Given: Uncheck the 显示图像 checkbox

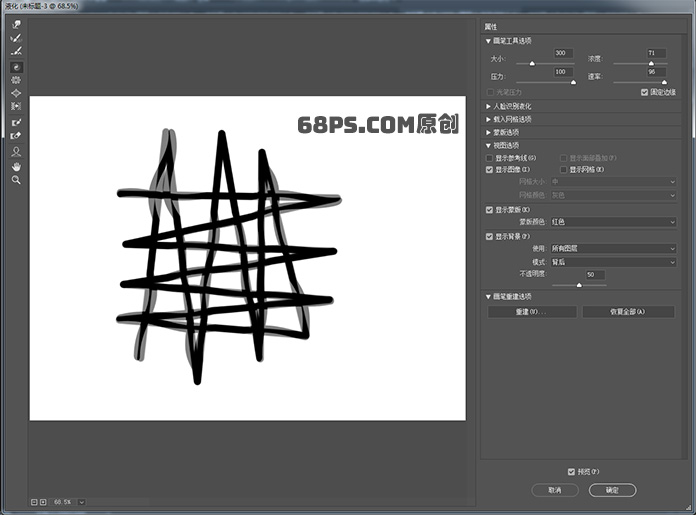Looking at the screenshot, I should [490, 170].
